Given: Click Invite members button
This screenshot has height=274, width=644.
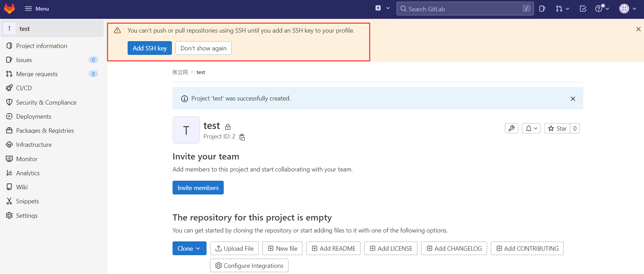Looking at the screenshot, I should click(x=198, y=188).
